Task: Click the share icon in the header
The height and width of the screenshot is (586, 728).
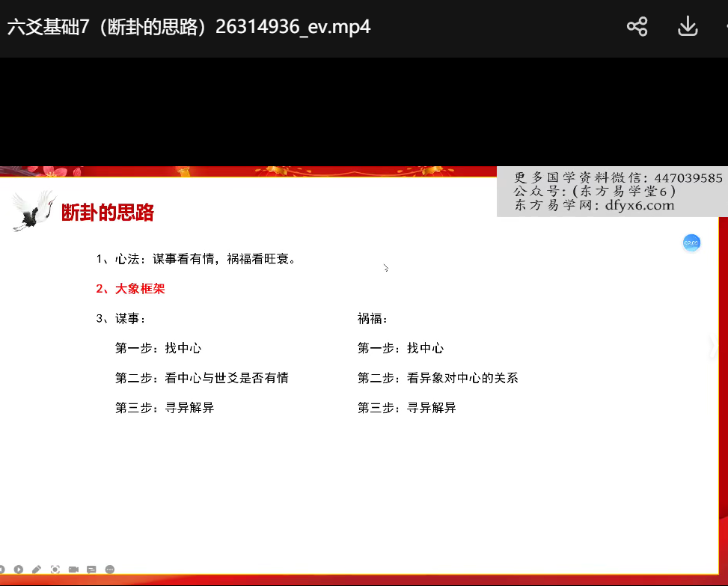Action: 637,28
